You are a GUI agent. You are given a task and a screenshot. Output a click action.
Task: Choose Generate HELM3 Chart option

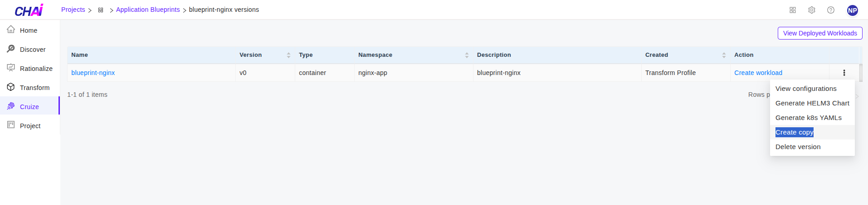tap(812, 103)
